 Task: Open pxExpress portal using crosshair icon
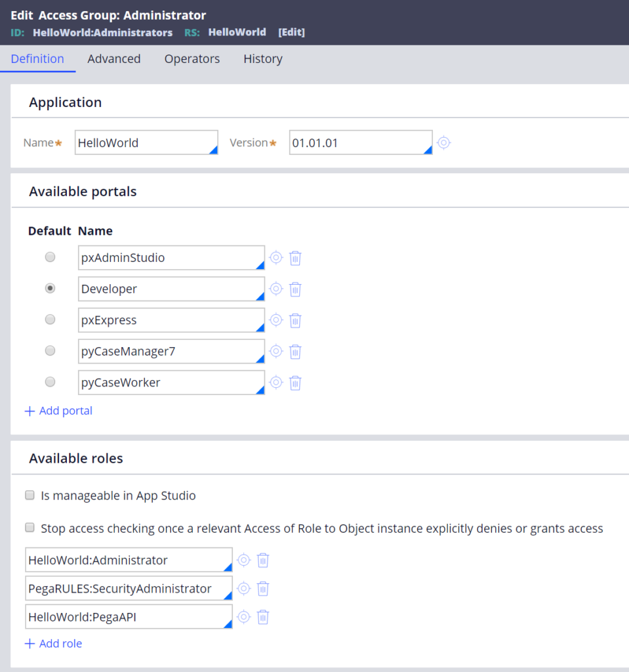(x=276, y=320)
